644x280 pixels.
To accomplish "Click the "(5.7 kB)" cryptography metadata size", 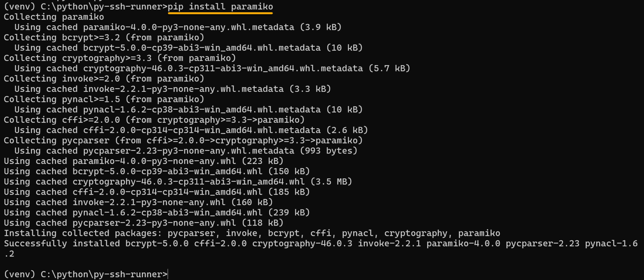I will click(x=389, y=68).
